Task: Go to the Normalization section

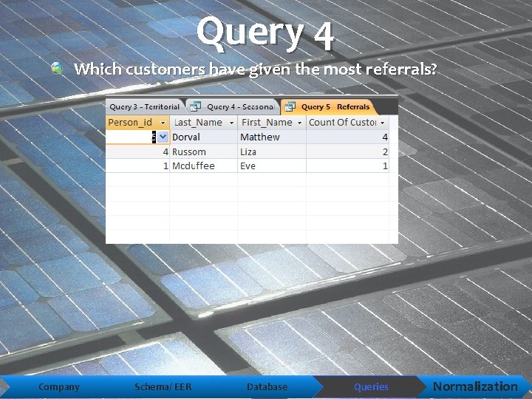Action: tap(475, 386)
